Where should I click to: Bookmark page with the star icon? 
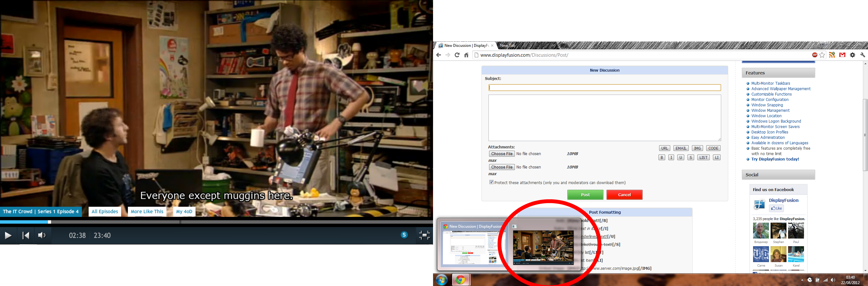click(822, 55)
